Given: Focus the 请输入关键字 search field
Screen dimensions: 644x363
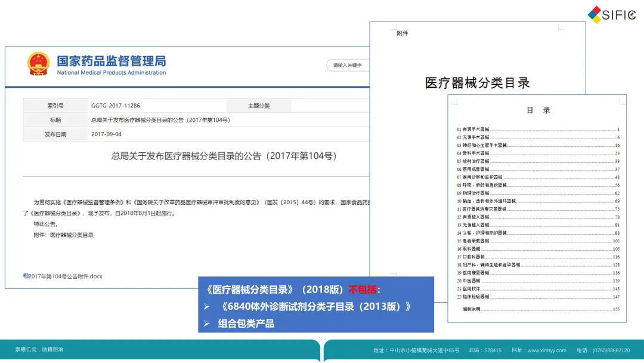Looking at the screenshot, I should pyautogui.click(x=348, y=65).
